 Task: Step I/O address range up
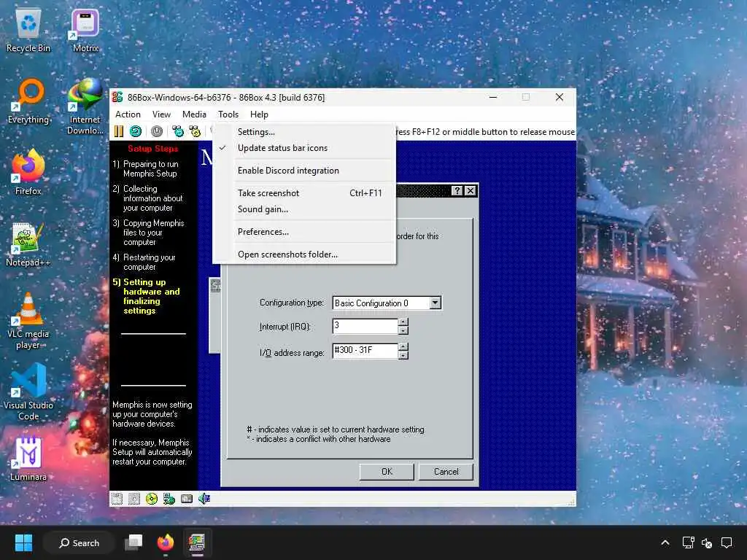pos(403,346)
